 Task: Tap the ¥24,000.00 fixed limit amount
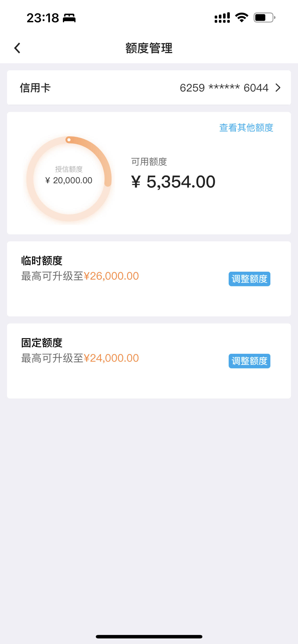(111, 358)
